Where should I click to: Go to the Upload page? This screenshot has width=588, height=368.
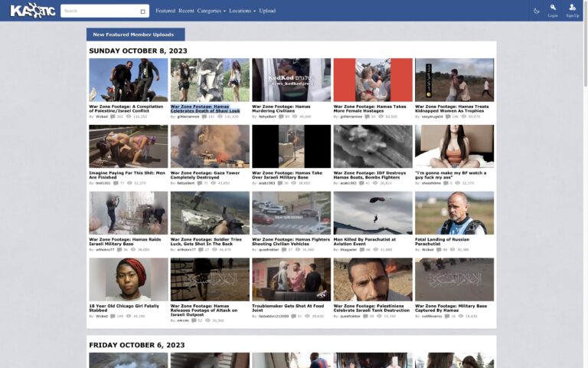(267, 11)
